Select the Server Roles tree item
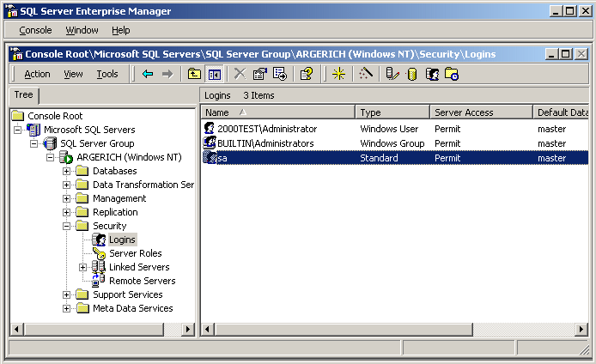 [x=136, y=253]
